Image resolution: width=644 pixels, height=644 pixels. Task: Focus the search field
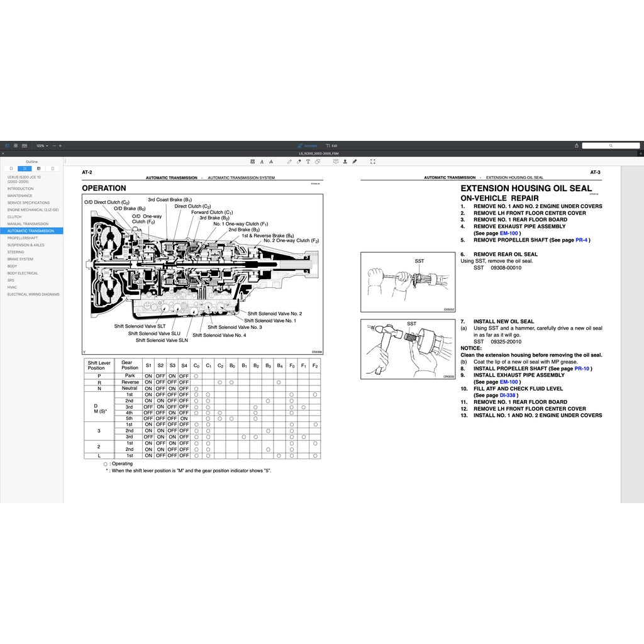coord(611,145)
